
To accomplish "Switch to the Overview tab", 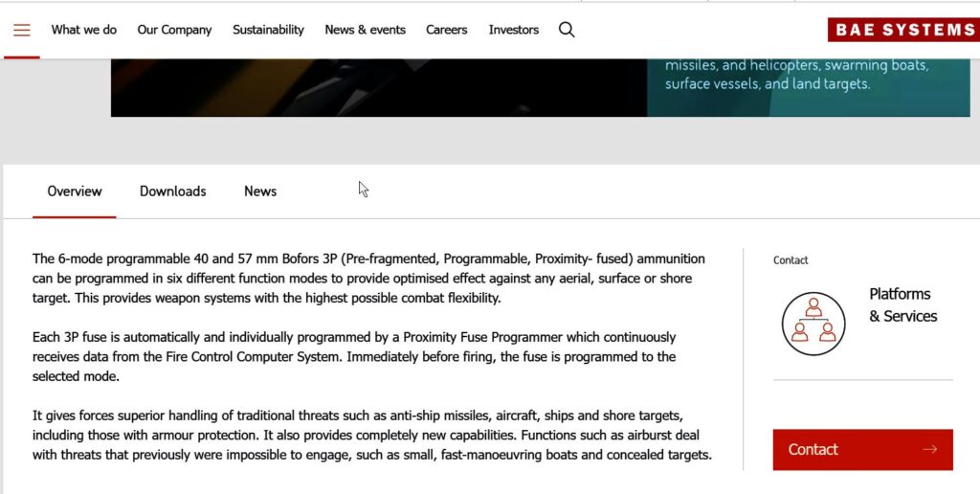I will pos(75,191).
